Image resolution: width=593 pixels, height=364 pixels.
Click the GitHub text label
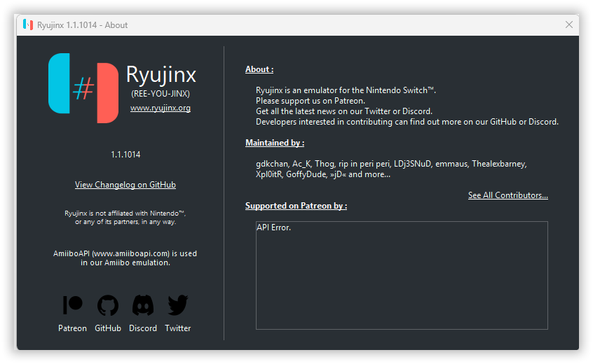pyautogui.click(x=108, y=328)
